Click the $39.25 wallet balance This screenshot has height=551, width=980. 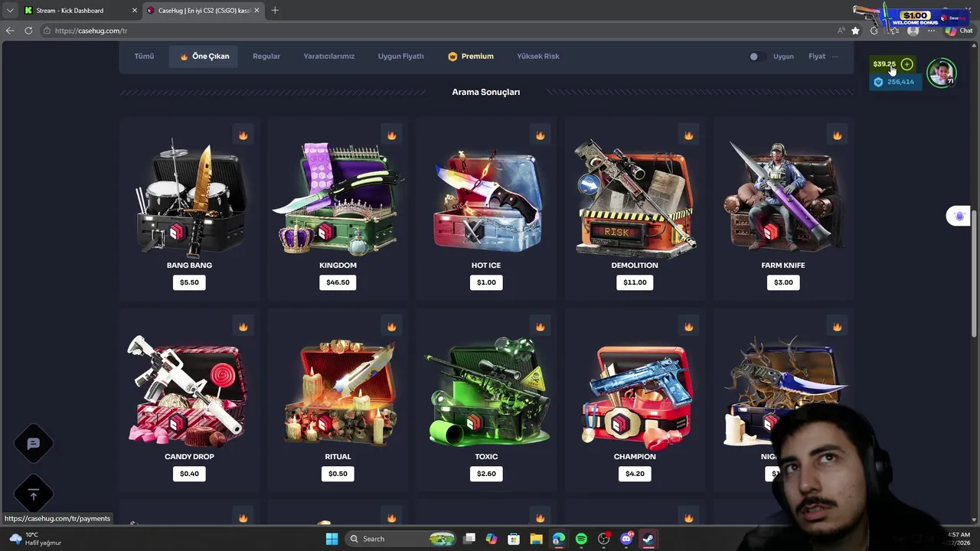pyautogui.click(x=884, y=64)
